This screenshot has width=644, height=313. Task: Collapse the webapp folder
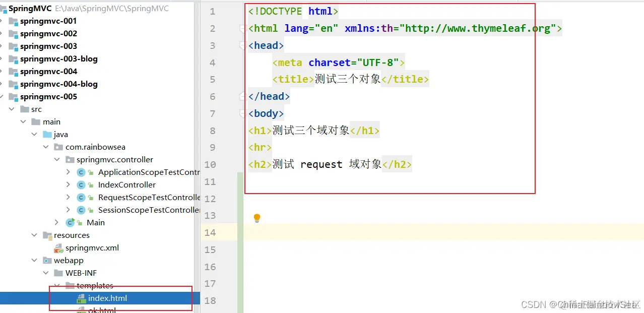pos(34,261)
